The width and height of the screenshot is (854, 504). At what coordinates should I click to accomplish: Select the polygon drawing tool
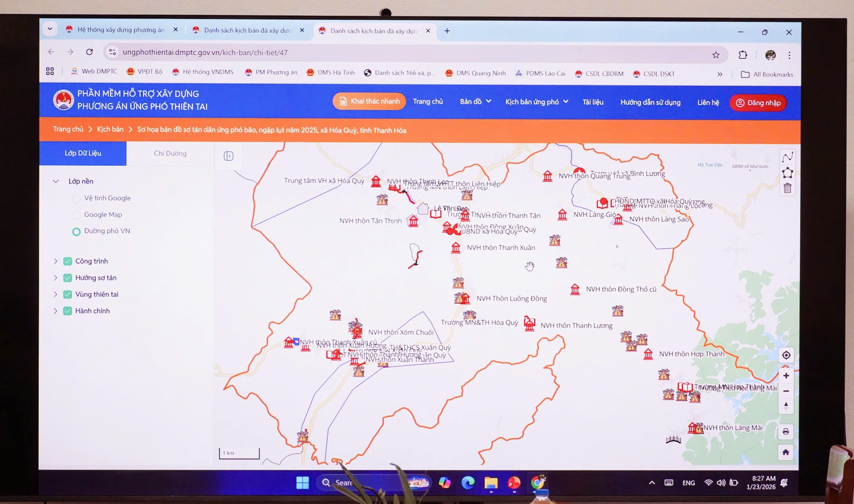pyautogui.click(x=787, y=173)
